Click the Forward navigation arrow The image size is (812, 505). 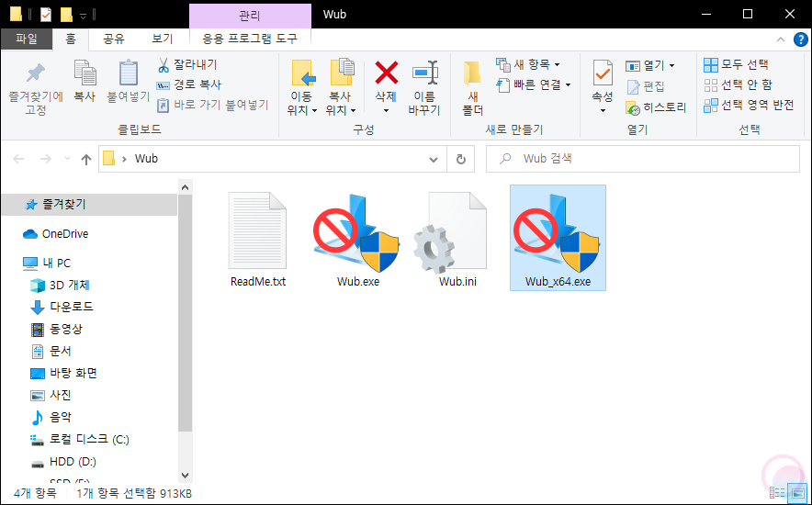(x=46, y=159)
